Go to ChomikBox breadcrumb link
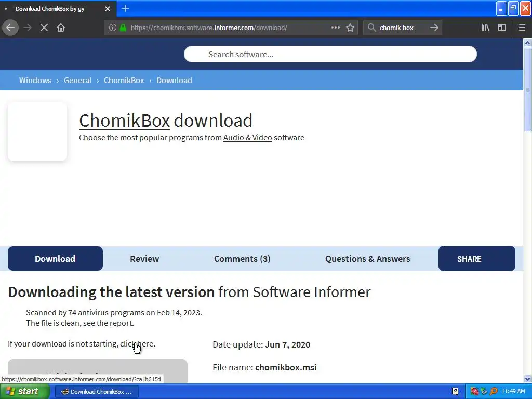The width and height of the screenshot is (532, 399). pyautogui.click(x=124, y=81)
